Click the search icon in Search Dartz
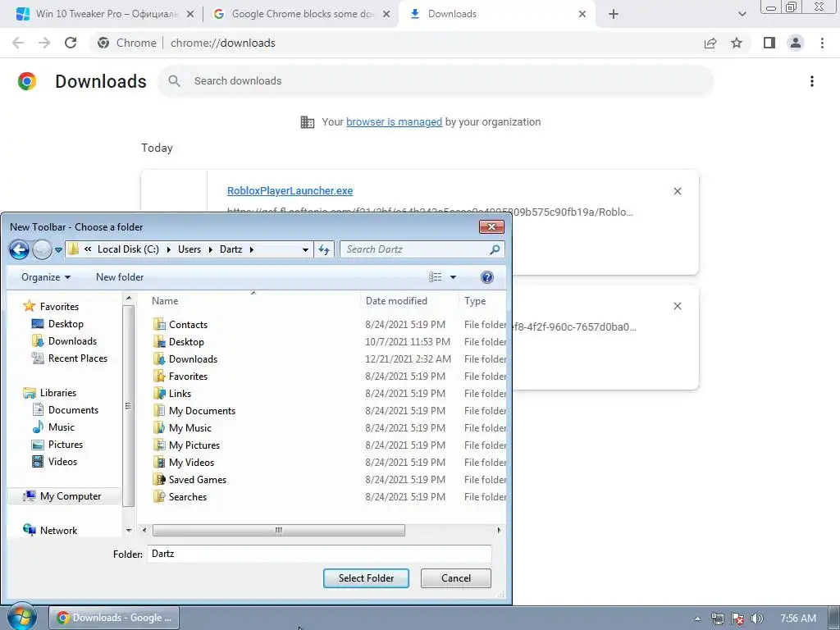This screenshot has height=630, width=840. (x=495, y=249)
